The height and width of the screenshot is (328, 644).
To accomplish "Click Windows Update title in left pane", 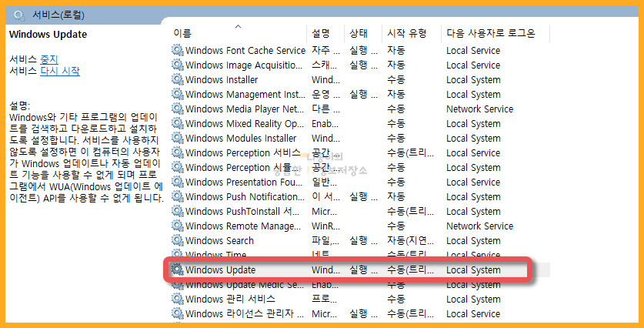I will click(48, 34).
